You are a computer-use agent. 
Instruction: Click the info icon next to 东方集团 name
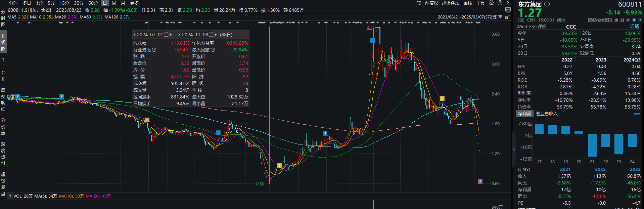coord(547,4)
